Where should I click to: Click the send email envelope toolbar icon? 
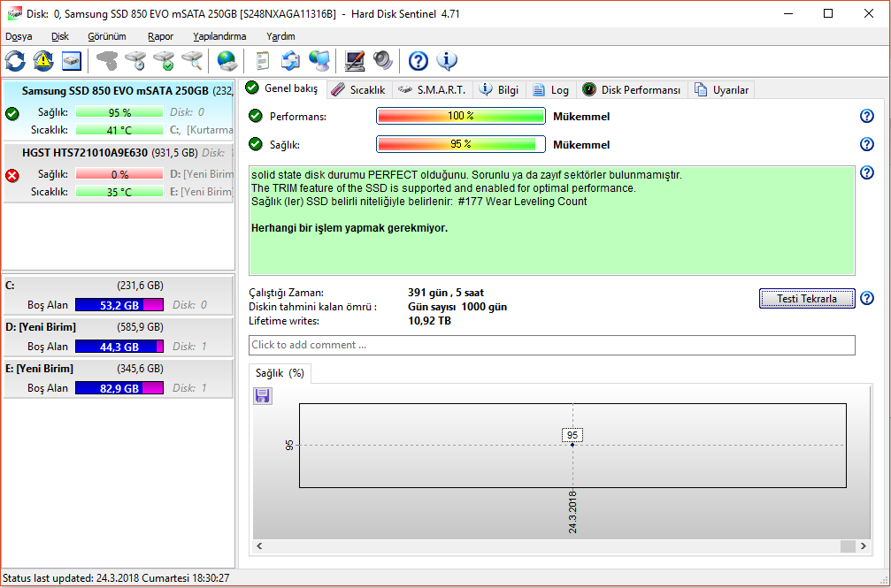coord(291,61)
